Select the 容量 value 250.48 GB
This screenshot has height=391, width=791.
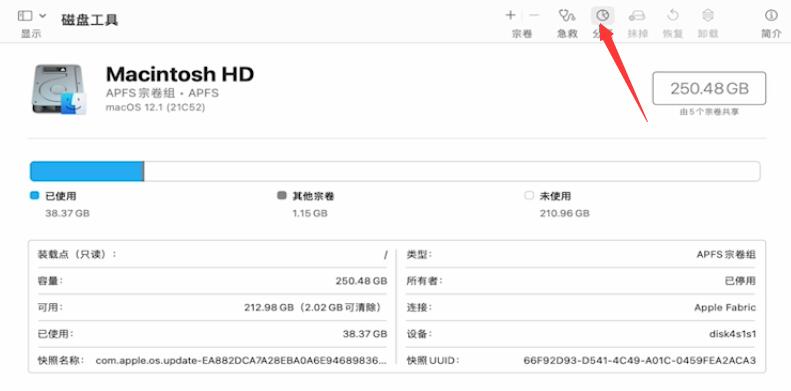361,281
